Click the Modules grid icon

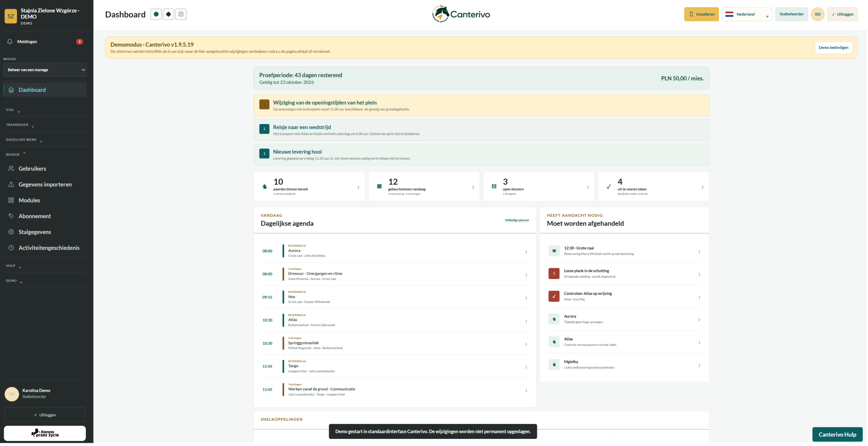(11, 201)
